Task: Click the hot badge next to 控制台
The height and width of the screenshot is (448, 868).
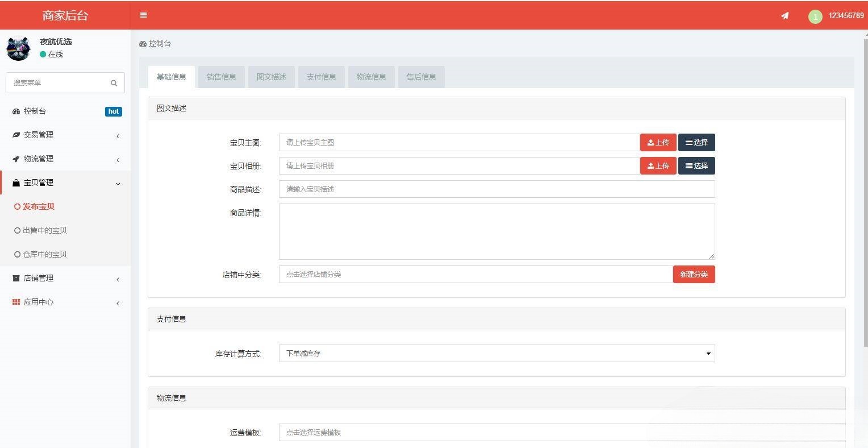Action: [113, 111]
